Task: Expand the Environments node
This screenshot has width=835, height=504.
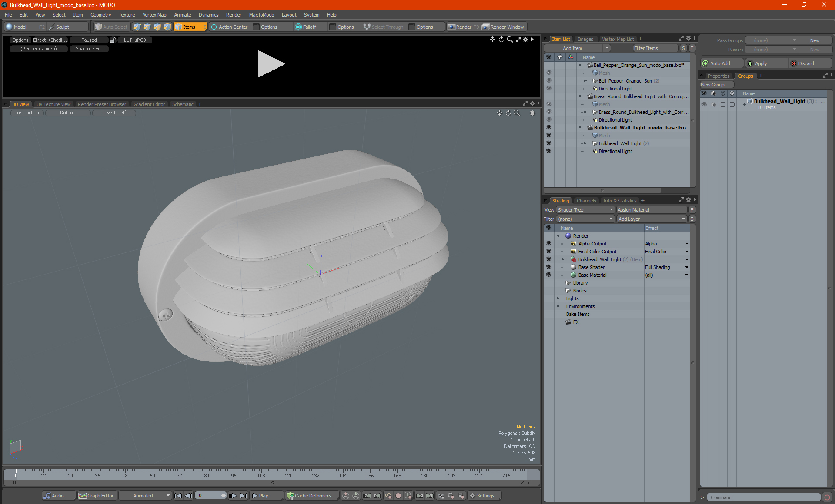Action: [x=558, y=306]
